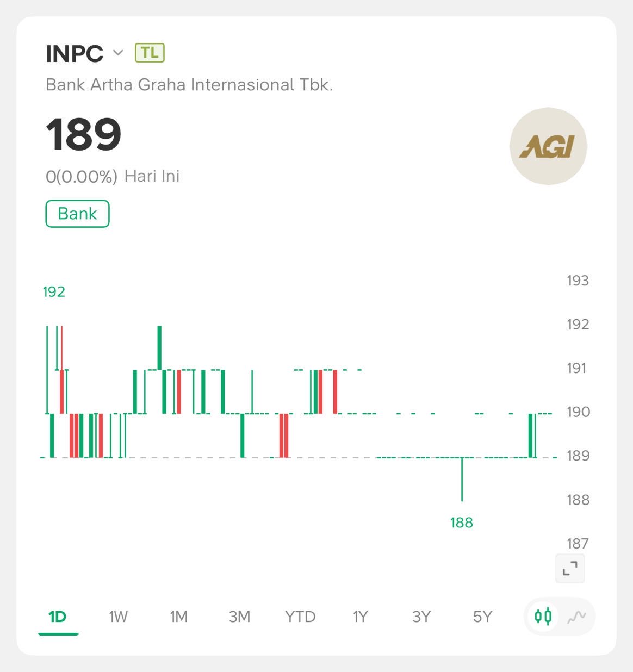Switch to line chart view
The image size is (633, 672).
576,617
